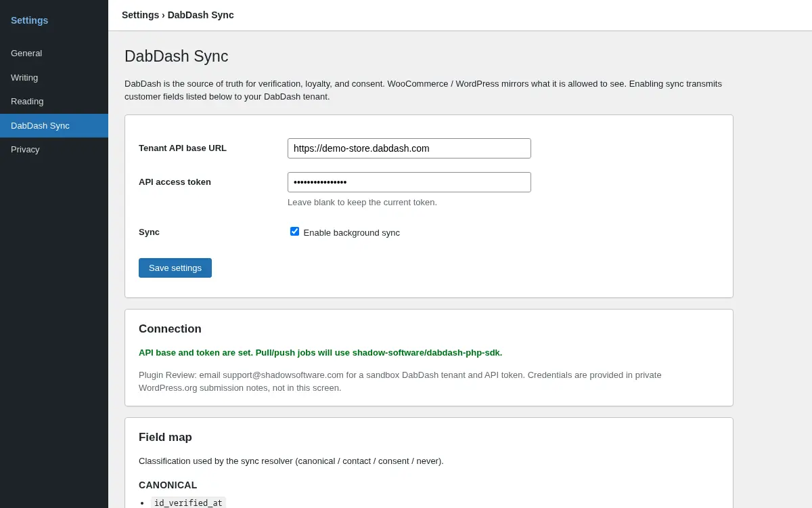Click the 'API access token' label

[175, 182]
